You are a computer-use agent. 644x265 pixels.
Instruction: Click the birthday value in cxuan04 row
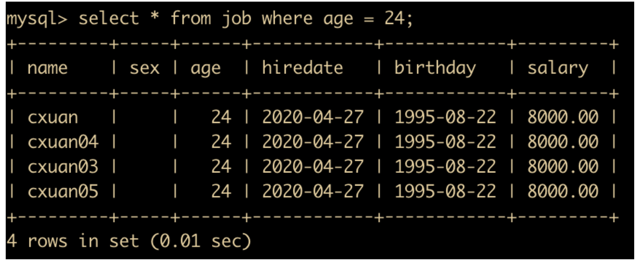tap(445, 142)
